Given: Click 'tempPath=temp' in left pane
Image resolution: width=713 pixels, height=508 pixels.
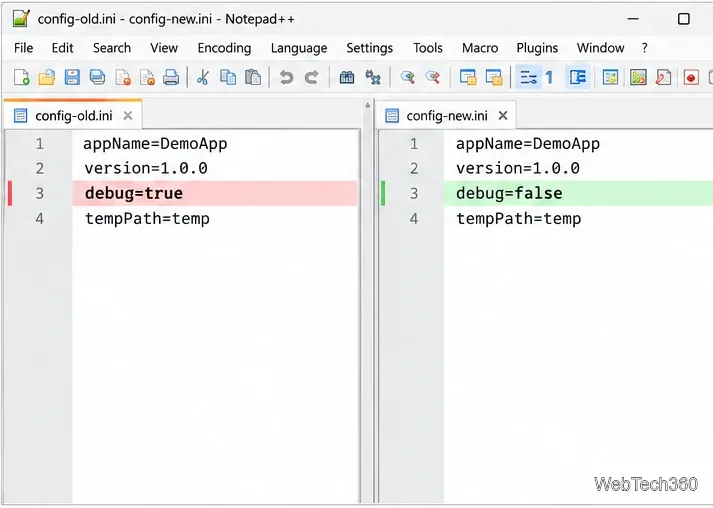Looking at the screenshot, I should (x=147, y=219).
